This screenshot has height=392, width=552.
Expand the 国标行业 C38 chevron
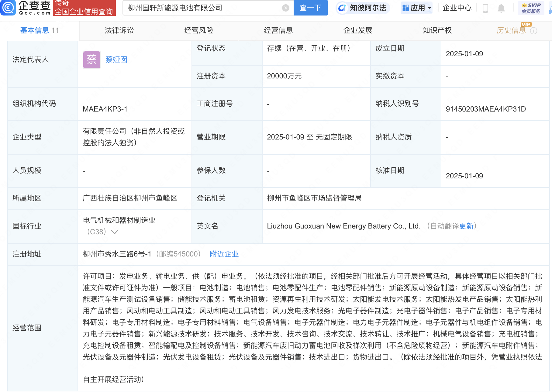tap(114, 232)
